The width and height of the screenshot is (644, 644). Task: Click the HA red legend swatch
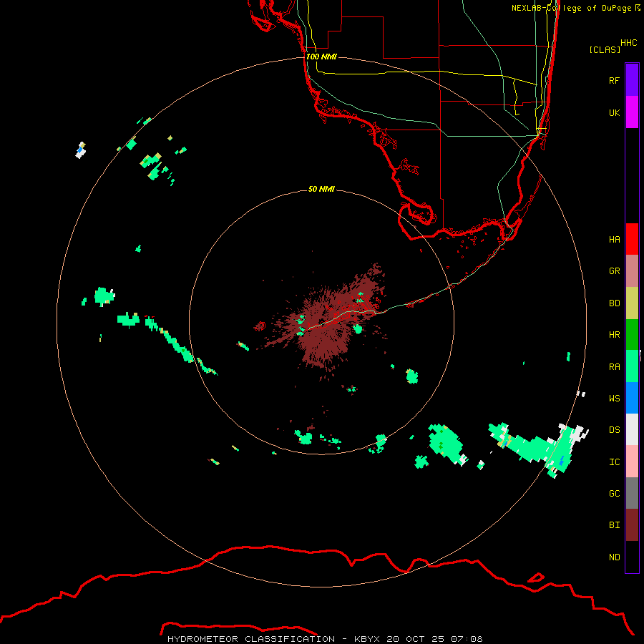(x=632, y=239)
